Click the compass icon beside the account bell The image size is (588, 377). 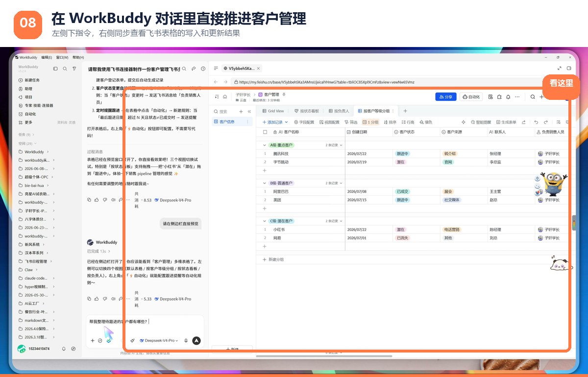[73, 349]
